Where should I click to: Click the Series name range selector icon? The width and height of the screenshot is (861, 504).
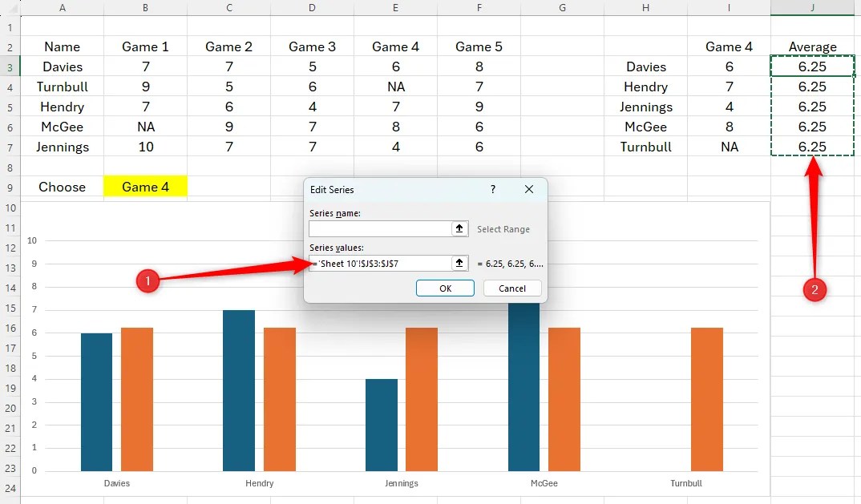coord(459,228)
